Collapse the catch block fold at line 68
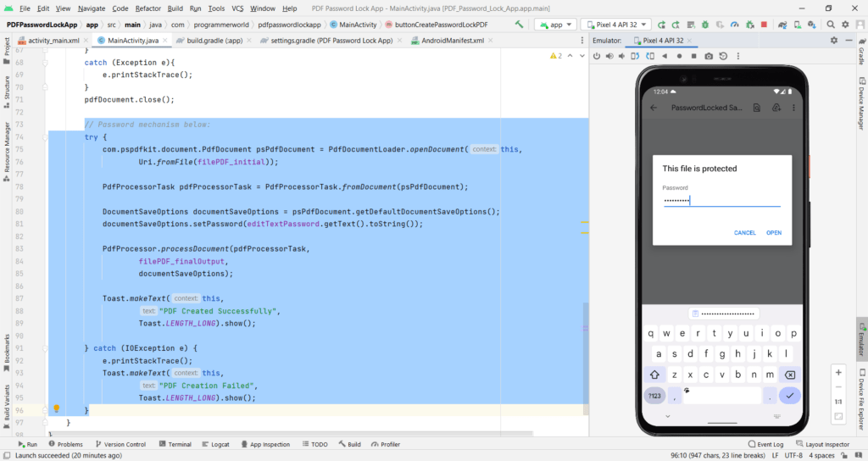The height and width of the screenshot is (461, 868). pyautogui.click(x=46, y=63)
